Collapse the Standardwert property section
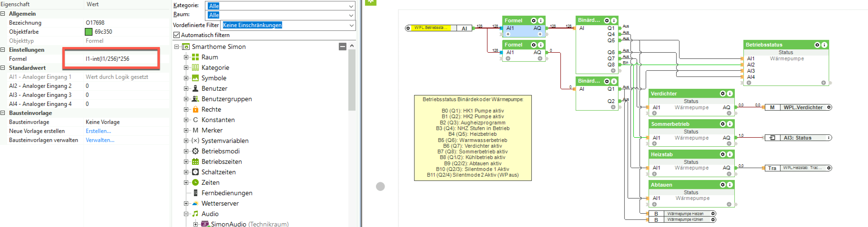 click(3, 68)
